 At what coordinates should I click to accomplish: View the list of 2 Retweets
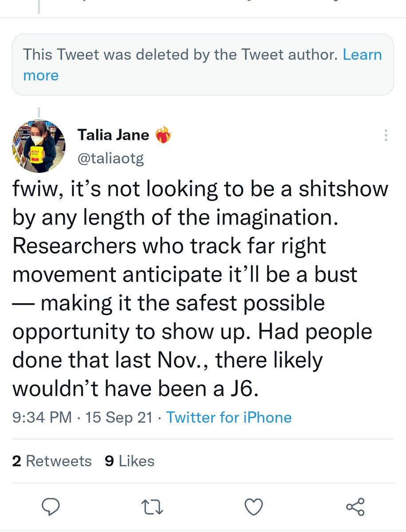pos(52,461)
